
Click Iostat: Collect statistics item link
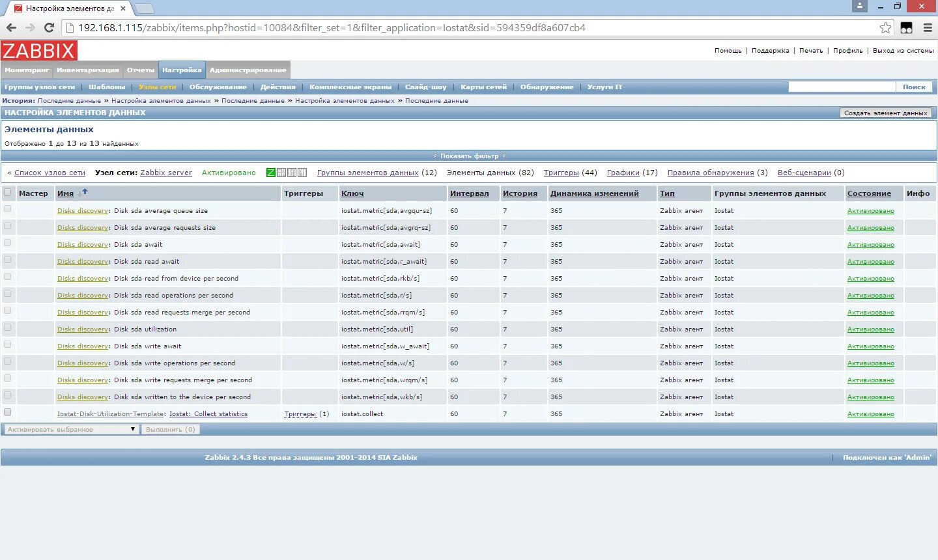(x=208, y=413)
